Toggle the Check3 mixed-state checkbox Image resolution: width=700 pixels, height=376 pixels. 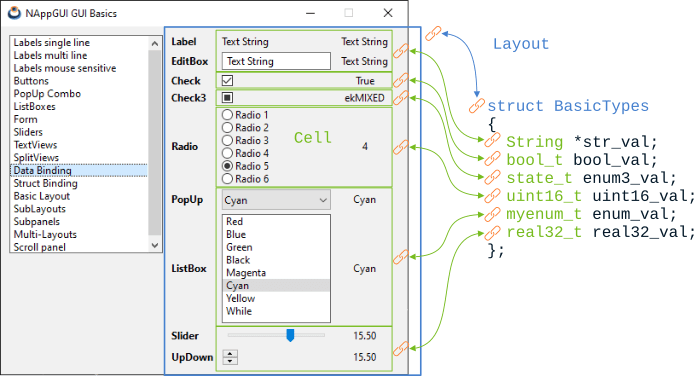(227, 97)
